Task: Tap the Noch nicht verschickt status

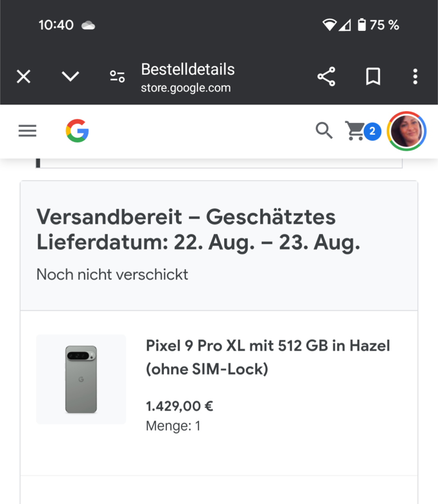Action: coord(112,274)
